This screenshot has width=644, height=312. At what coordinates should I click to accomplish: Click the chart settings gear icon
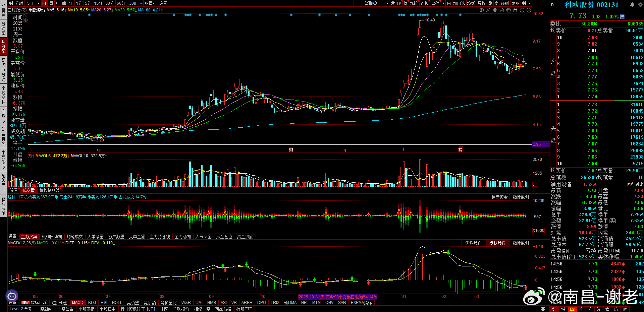(x=482, y=10)
